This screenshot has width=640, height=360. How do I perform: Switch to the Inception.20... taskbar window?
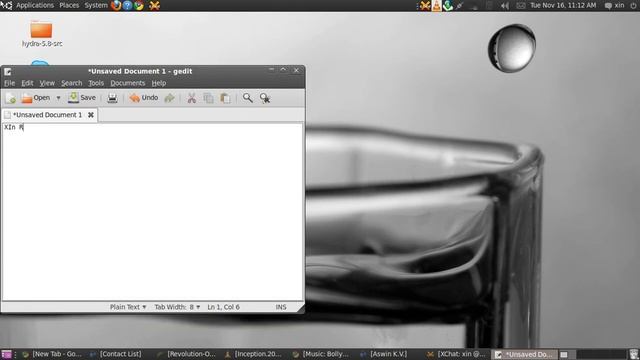tap(253, 354)
